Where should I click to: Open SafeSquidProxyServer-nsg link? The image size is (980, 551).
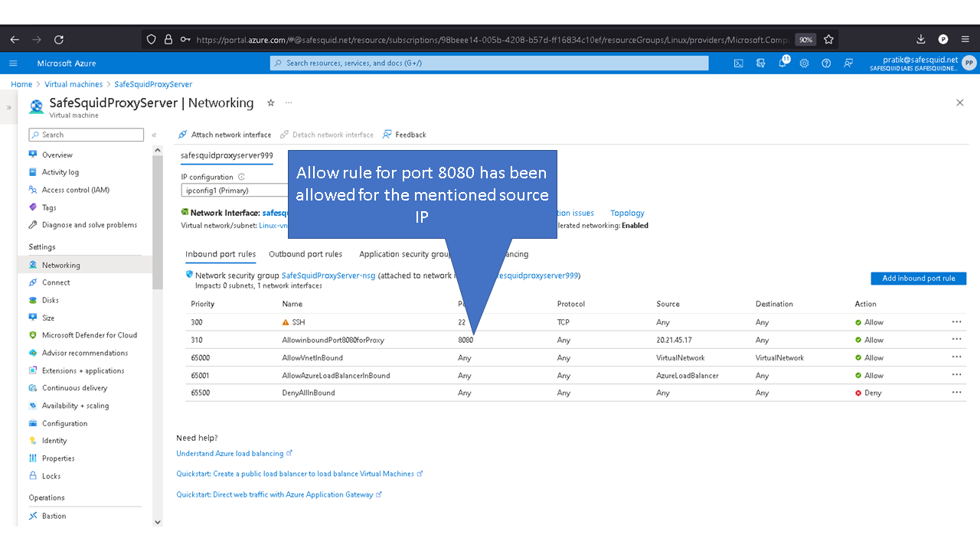point(328,275)
